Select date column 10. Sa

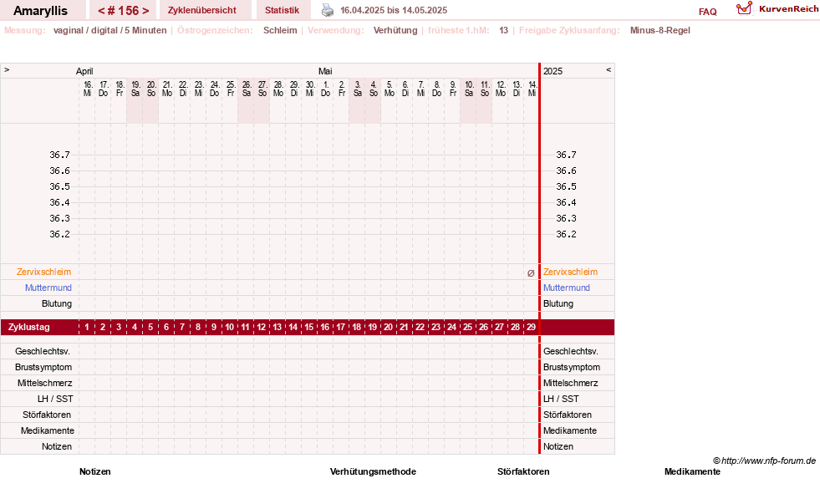coord(469,89)
